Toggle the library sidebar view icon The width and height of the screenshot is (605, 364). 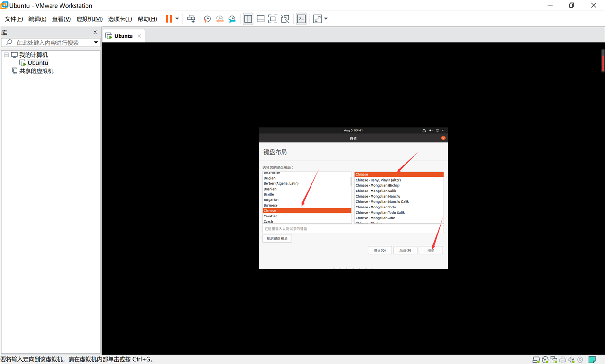click(x=248, y=19)
